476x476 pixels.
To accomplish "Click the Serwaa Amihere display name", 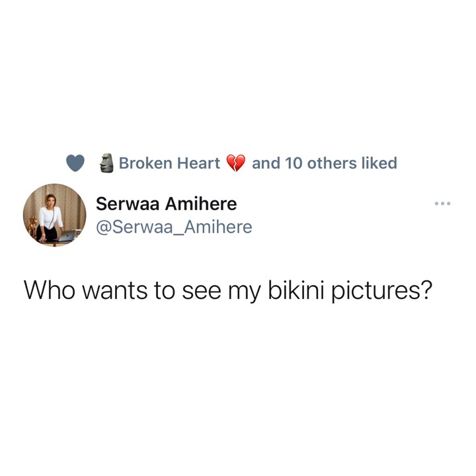I will pos(167,204).
